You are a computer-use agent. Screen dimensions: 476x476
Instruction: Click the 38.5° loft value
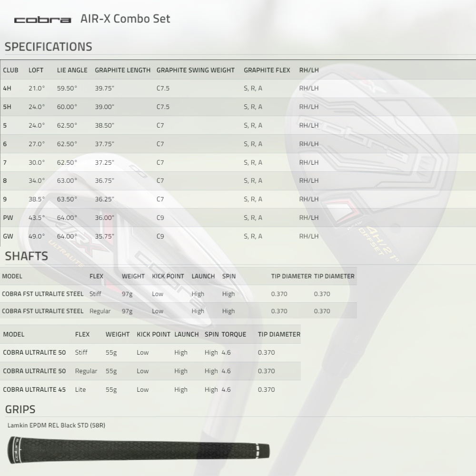click(x=37, y=199)
